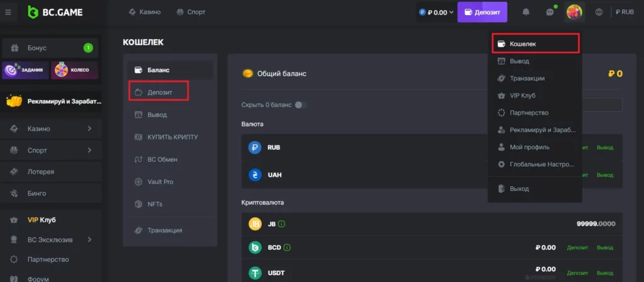Screen dimensions: 644x282
Task: Click the JB coin icon
Action: pyautogui.click(x=255, y=224)
